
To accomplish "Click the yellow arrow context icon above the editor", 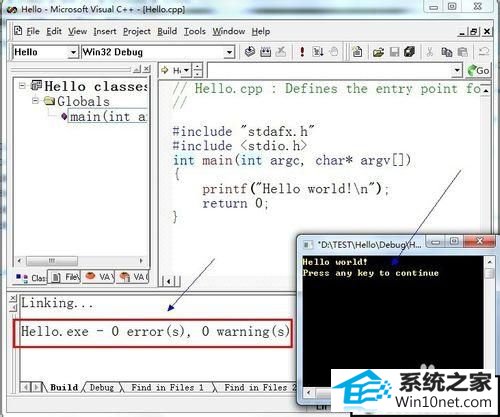I will click(x=165, y=70).
